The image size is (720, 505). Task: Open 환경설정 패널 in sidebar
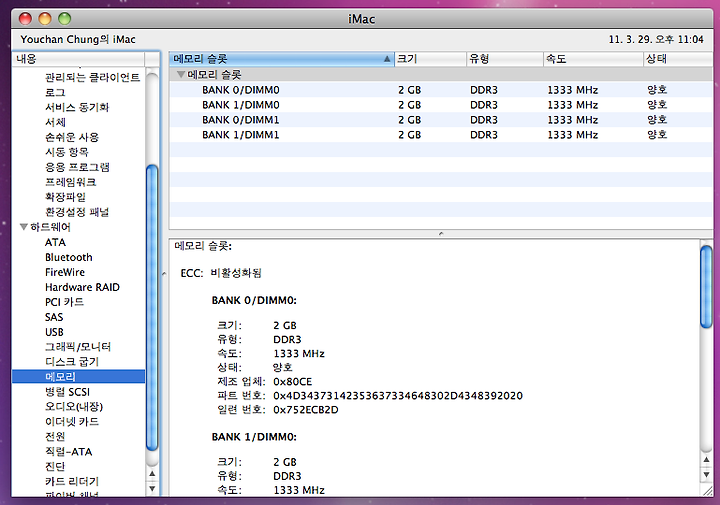click(x=77, y=212)
